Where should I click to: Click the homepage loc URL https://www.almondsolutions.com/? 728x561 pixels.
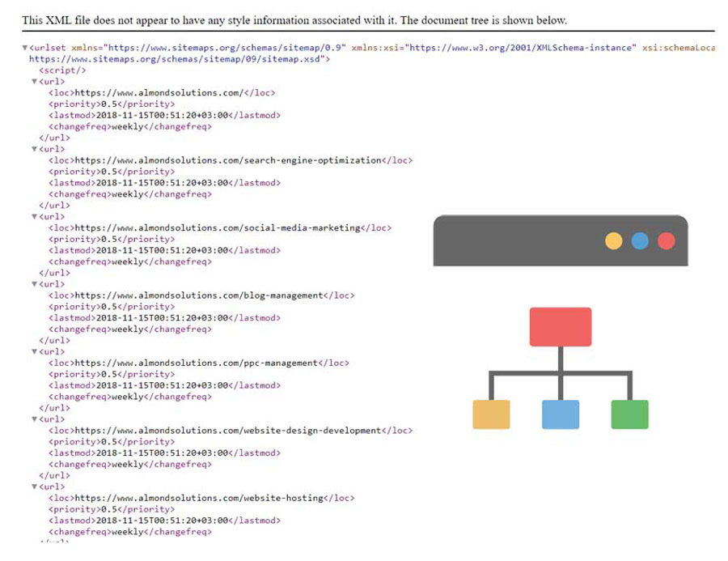(159, 92)
